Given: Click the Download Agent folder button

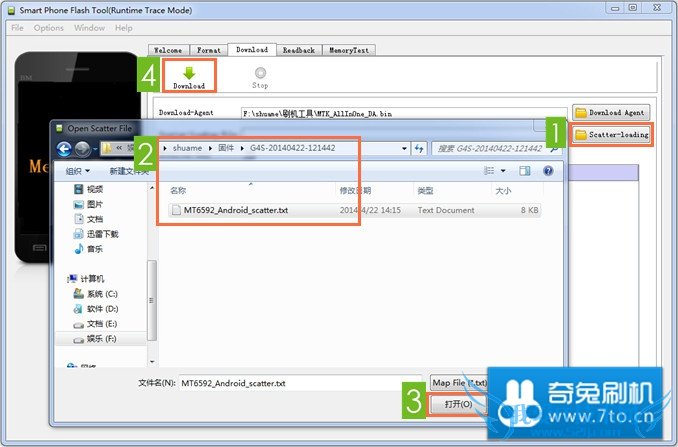Looking at the screenshot, I should pyautogui.click(x=611, y=112).
